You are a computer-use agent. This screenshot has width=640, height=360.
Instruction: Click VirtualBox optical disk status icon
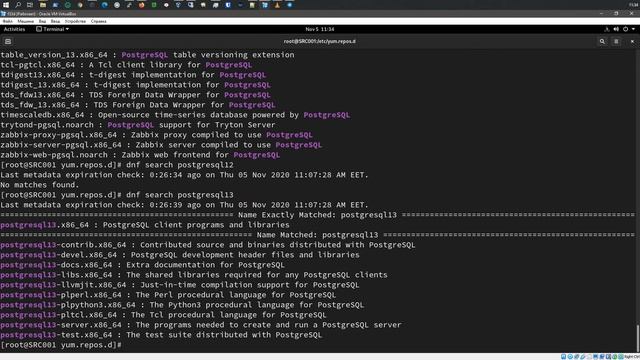[x=570, y=357]
